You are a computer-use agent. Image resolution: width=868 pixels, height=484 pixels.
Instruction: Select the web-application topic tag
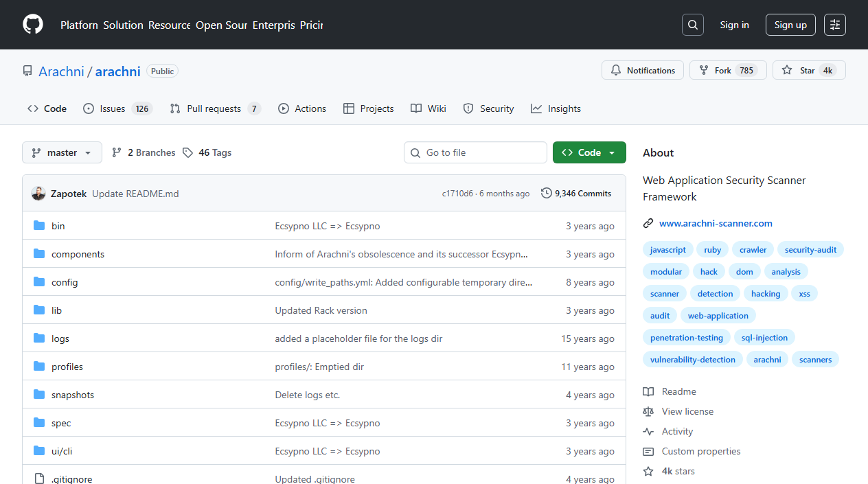pyautogui.click(x=718, y=316)
